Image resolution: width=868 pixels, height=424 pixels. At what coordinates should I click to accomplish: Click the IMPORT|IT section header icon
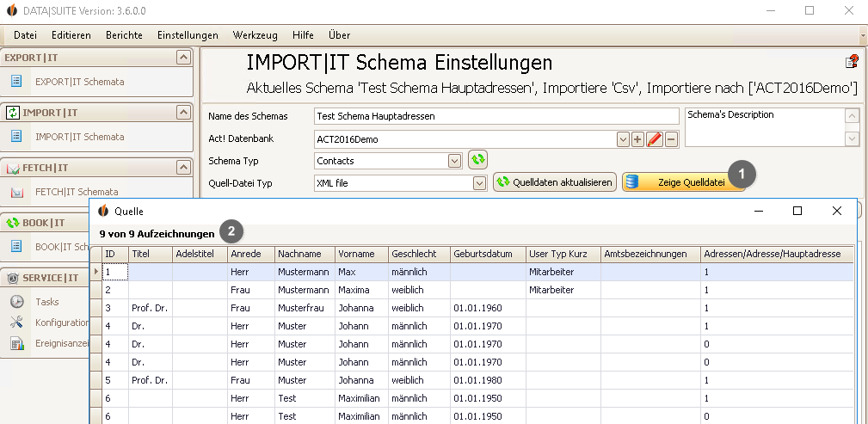13,113
